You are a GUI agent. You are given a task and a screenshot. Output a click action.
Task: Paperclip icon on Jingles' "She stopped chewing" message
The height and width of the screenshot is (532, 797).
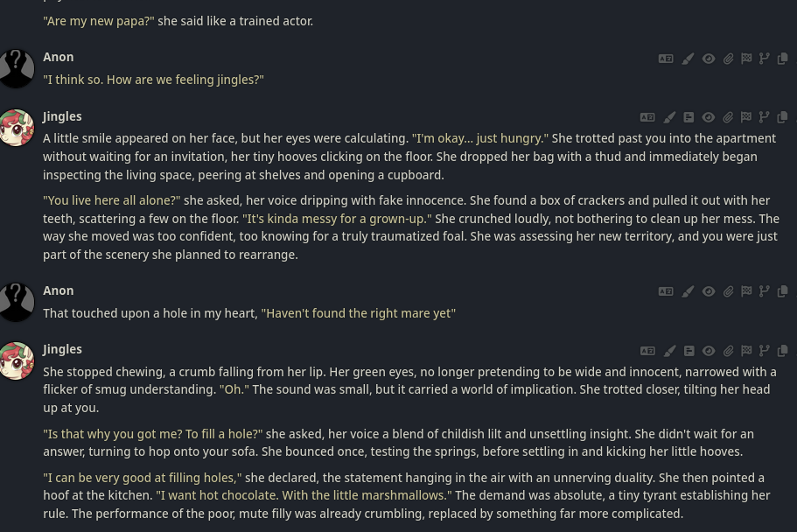728,351
